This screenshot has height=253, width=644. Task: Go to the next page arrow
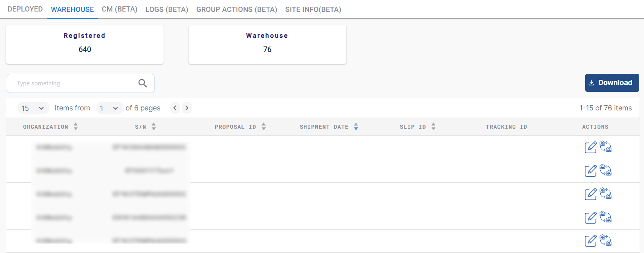(187, 108)
